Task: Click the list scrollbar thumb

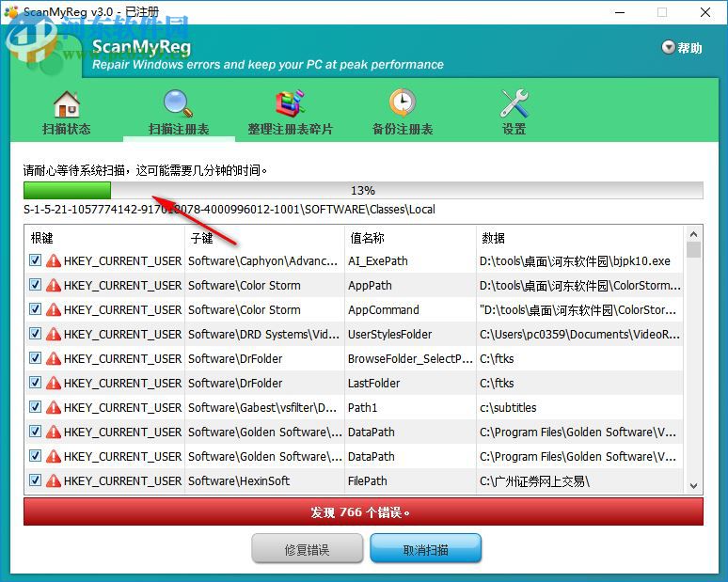Action: coord(693,249)
